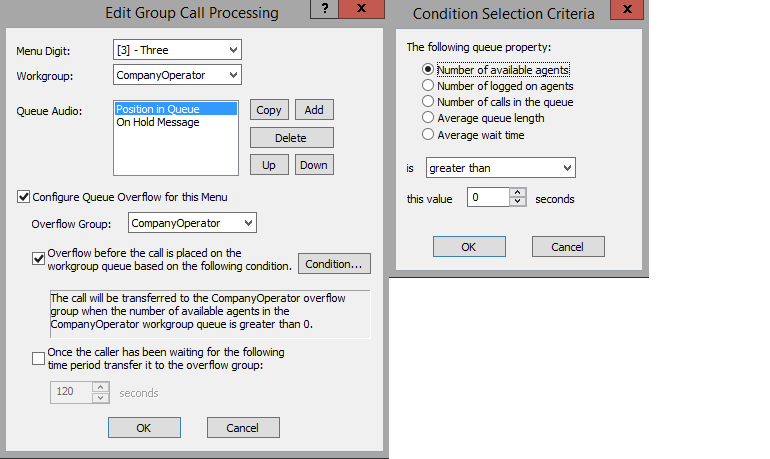Click the Condition... button
The width and height of the screenshot is (770, 459).
tap(334, 264)
